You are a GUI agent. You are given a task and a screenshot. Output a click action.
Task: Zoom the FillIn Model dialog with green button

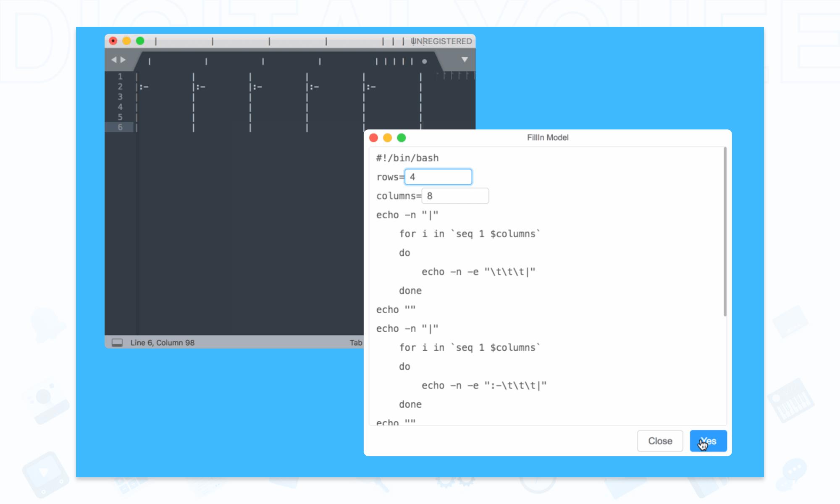tap(402, 138)
